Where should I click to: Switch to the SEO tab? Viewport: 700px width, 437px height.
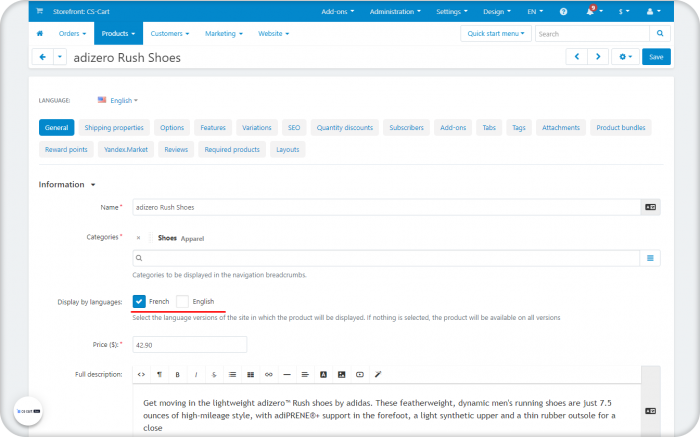pos(294,128)
